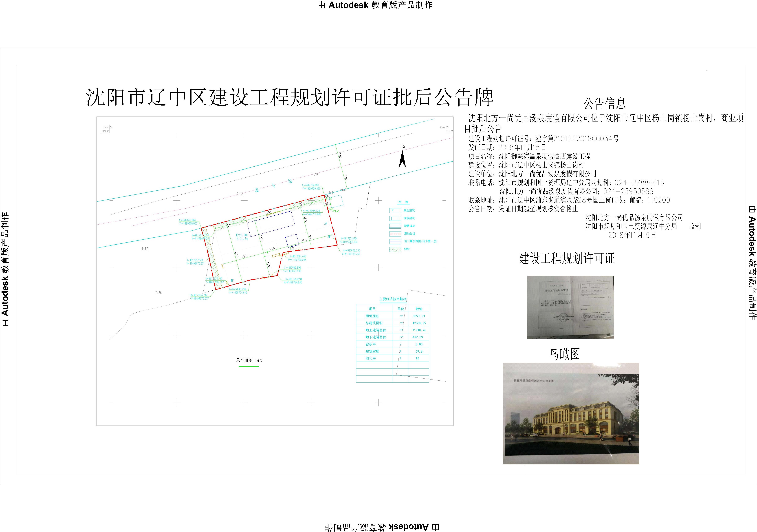Viewport: 757px width, 532px height.
Task: Click the 建设工程规划许可证 certificate photo
Action: (x=570, y=307)
